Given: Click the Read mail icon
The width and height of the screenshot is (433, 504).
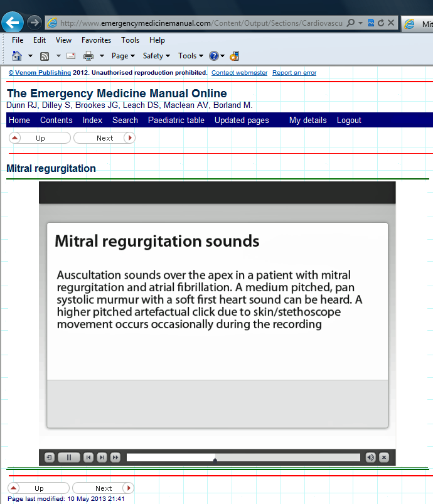Looking at the screenshot, I should point(71,56).
